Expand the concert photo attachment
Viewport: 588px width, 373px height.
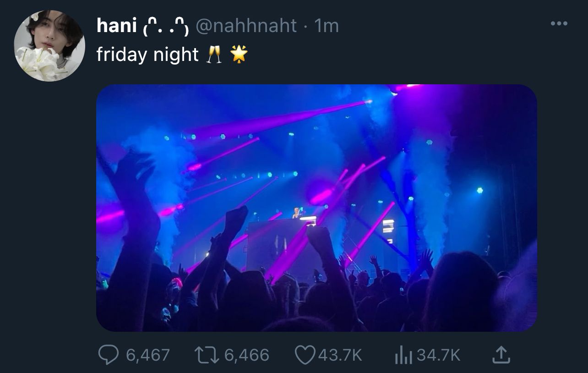tap(316, 208)
